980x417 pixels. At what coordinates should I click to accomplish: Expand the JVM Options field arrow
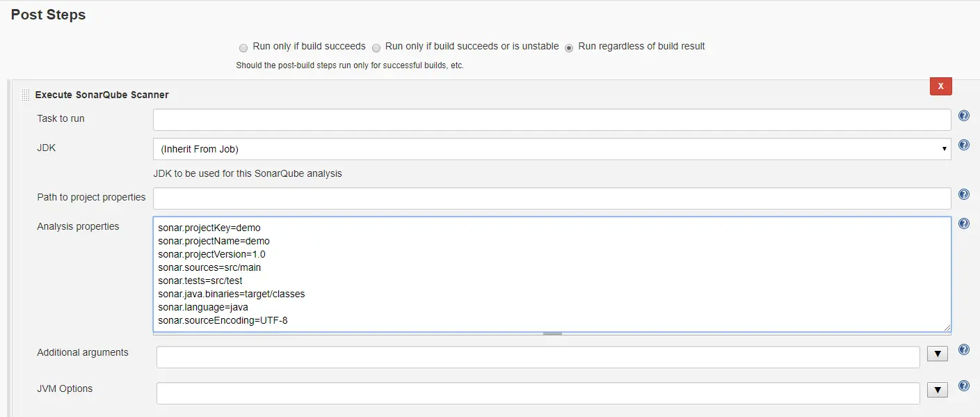[938, 391]
